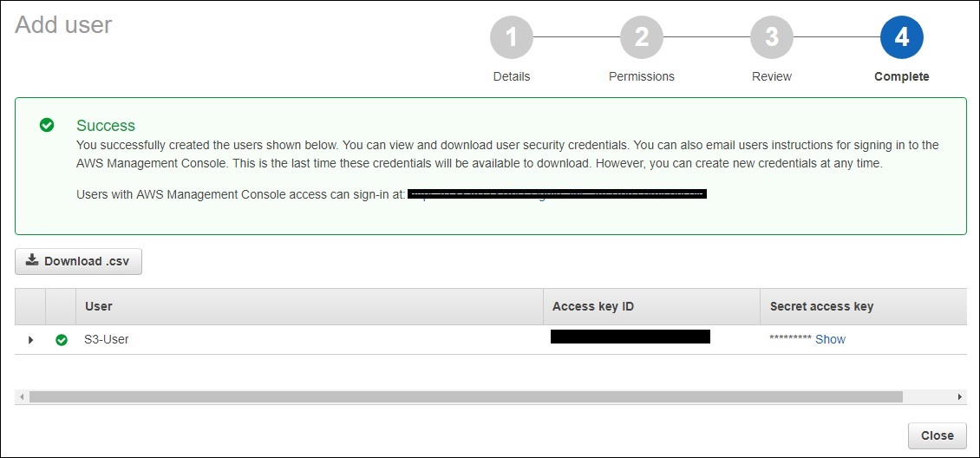Click the horizontal scrollbar thumb

(x=465, y=396)
